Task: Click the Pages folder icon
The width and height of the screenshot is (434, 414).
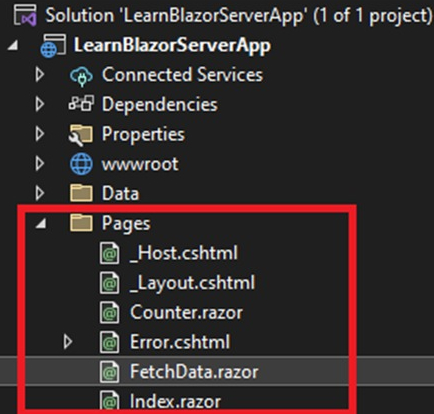Action: 81,223
